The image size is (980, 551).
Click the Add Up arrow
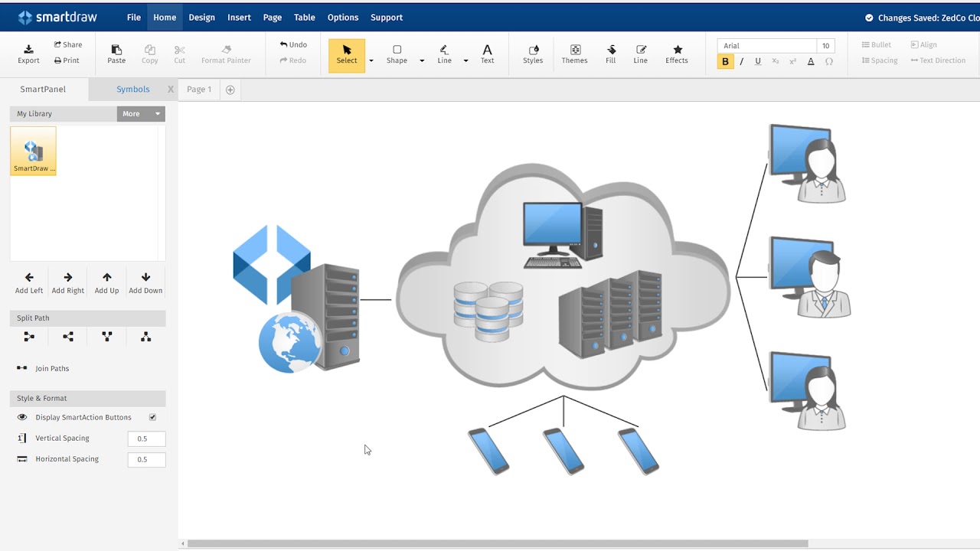[x=106, y=282]
